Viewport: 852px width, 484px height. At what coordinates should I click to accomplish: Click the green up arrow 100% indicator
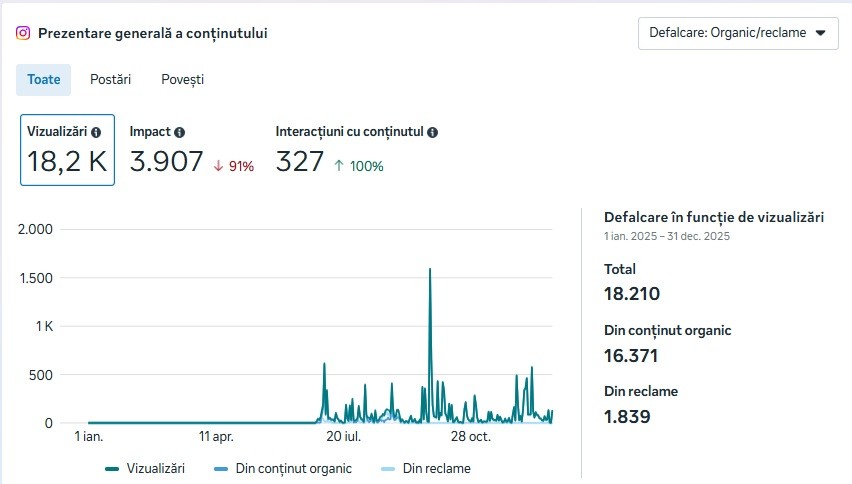click(358, 166)
